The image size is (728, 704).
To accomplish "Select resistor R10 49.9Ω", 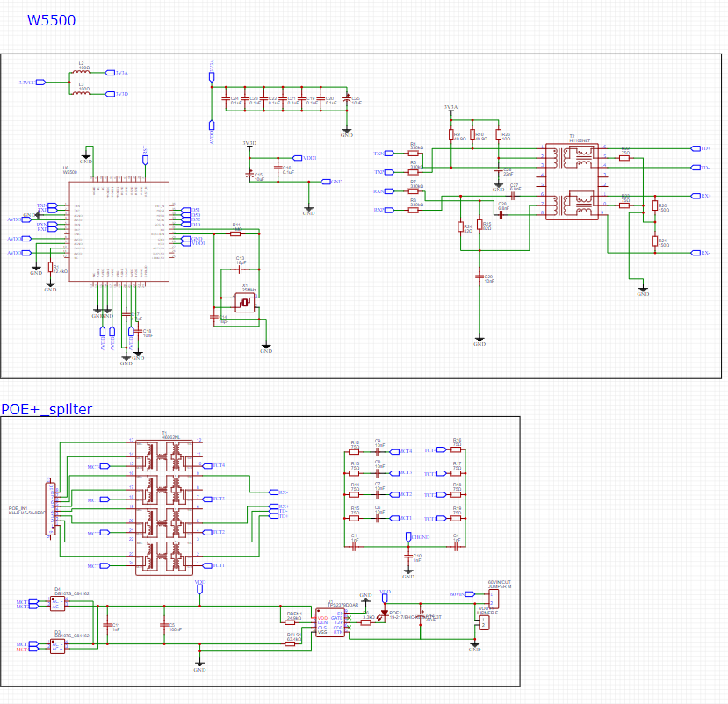I will pos(472,134).
